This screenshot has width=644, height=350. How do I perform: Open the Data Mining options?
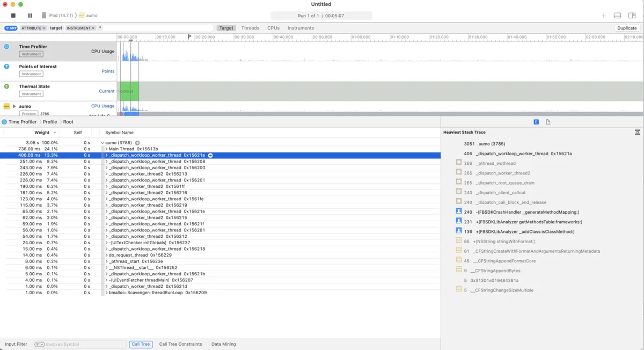(224, 344)
